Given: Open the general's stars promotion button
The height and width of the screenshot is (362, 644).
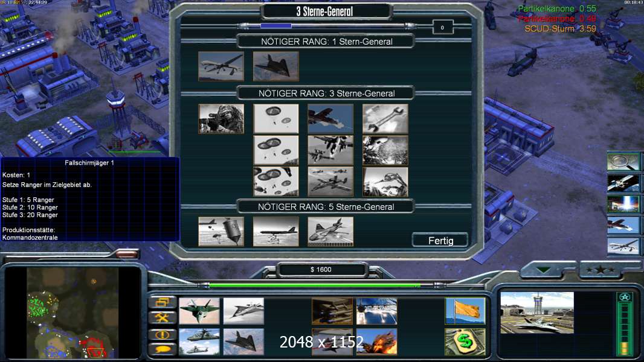Looking at the screenshot, I should [601, 270].
